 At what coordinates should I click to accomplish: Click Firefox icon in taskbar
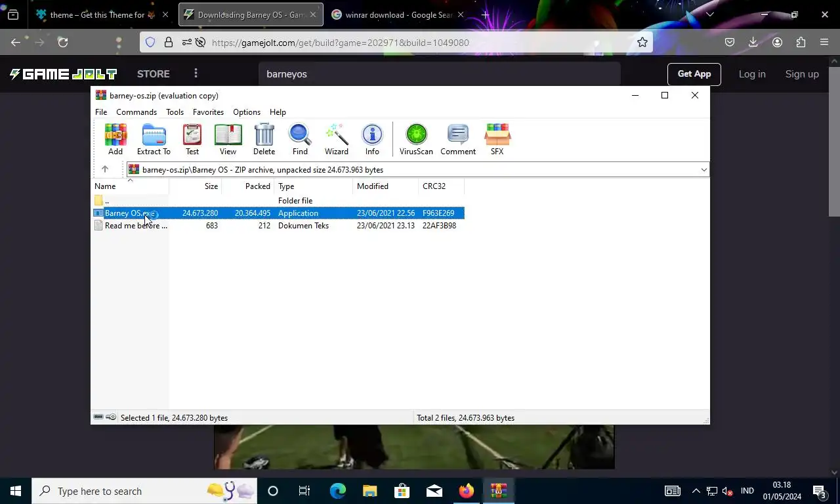point(467,491)
